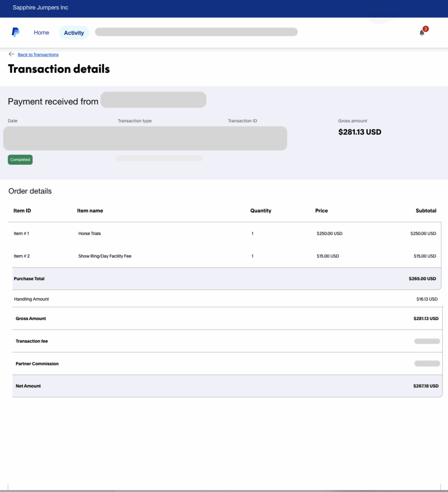Viewport: 448px width, 492px height.
Task: Select the Horse Trials item name
Action: [90, 234]
